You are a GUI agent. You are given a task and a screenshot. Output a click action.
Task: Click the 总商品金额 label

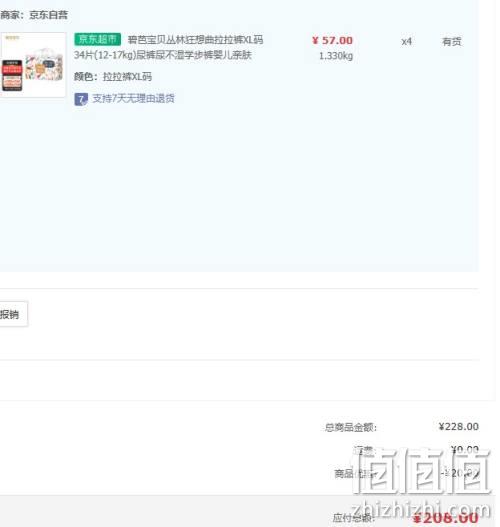351,428
